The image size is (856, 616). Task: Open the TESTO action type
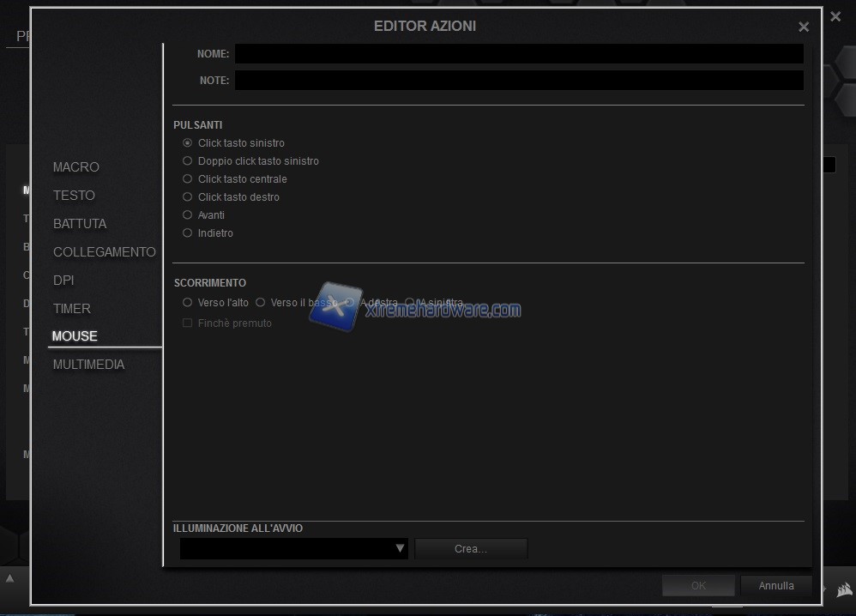(74, 196)
